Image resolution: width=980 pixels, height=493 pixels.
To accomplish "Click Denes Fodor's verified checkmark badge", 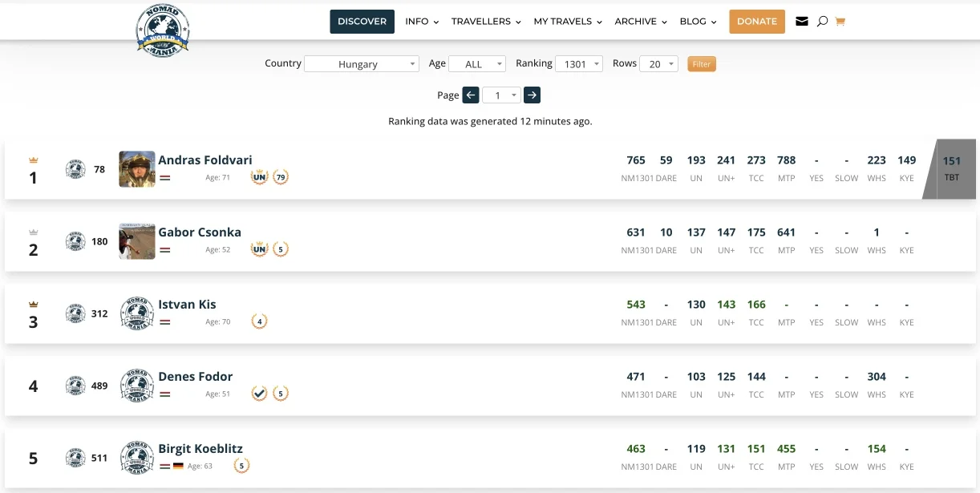I will [x=259, y=394].
